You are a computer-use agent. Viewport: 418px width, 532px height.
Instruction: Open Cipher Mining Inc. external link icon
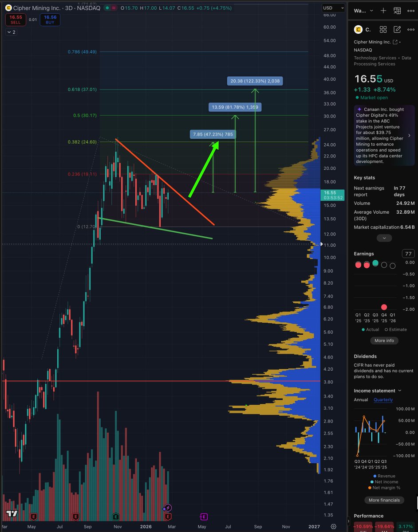[x=395, y=42]
